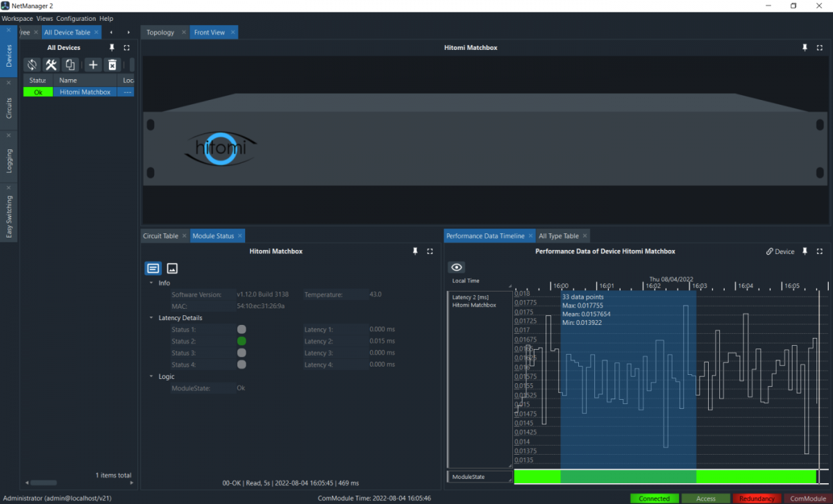Click the duplicate device icon

point(70,64)
